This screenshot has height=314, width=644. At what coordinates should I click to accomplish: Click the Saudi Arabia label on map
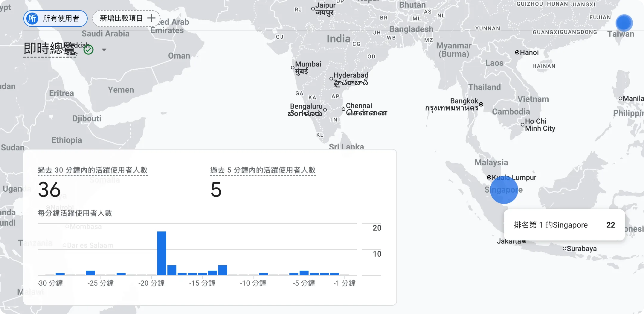pyautogui.click(x=106, y=33)
